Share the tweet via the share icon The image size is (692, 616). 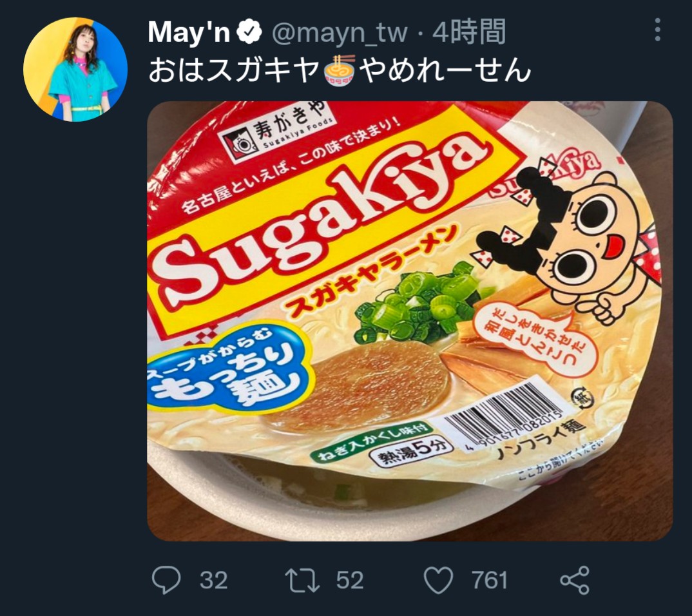tap(574, 581)
